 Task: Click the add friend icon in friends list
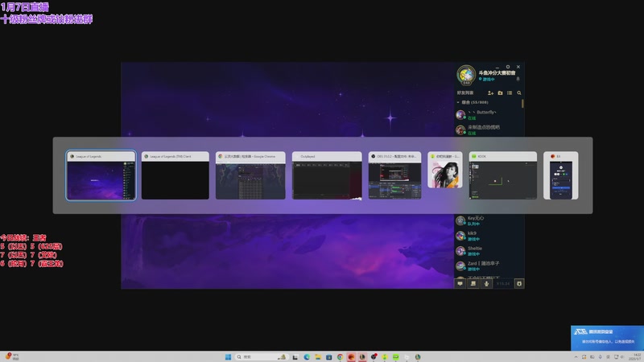tap(490, 93)
